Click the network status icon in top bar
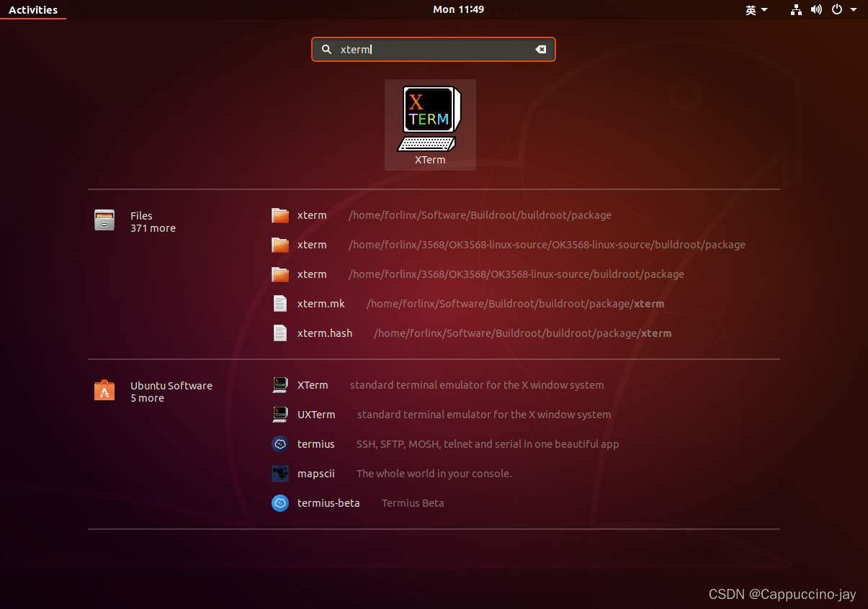868x609 pixels. point(796,9)
